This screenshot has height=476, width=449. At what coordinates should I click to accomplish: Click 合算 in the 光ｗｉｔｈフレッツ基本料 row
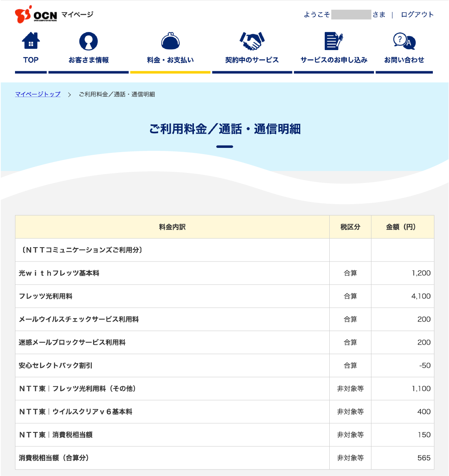[x=351, y=273]
